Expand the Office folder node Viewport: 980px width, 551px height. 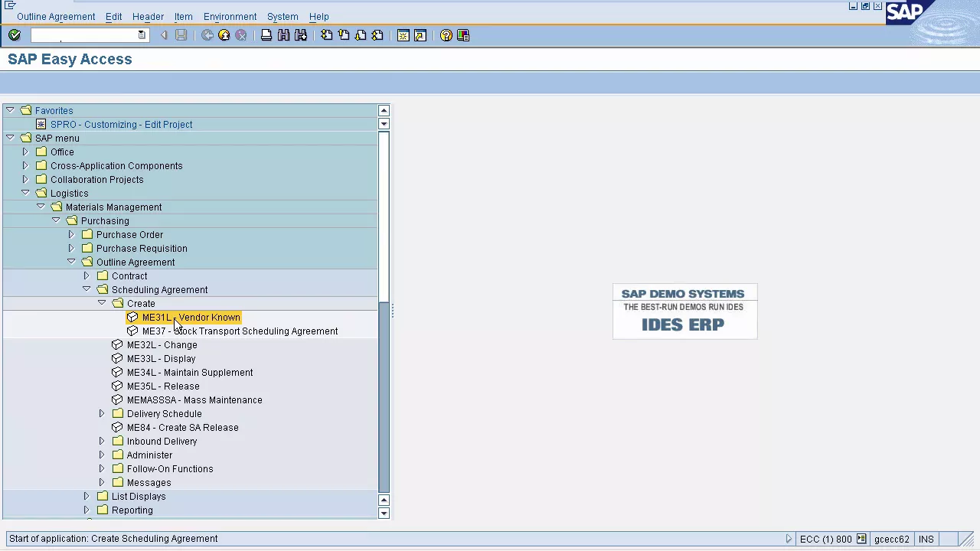(25, 152)
